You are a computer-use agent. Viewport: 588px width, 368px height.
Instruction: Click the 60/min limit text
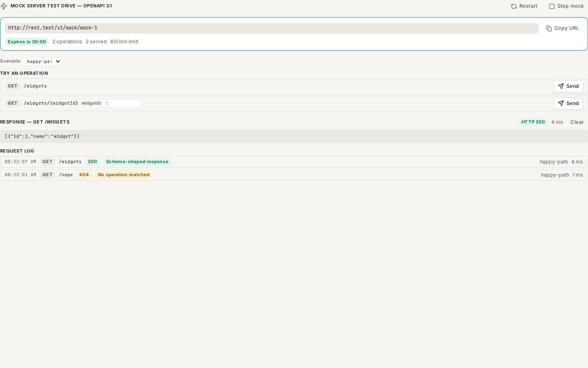[125, 42]
